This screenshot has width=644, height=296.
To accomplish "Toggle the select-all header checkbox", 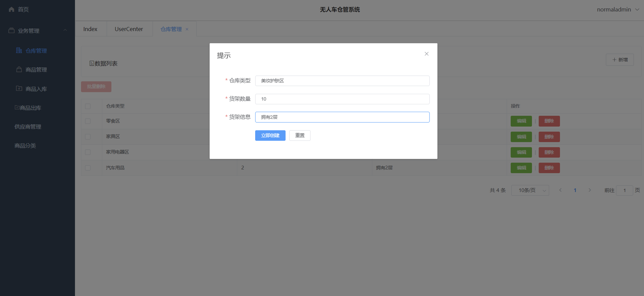I will click(88, 106).
